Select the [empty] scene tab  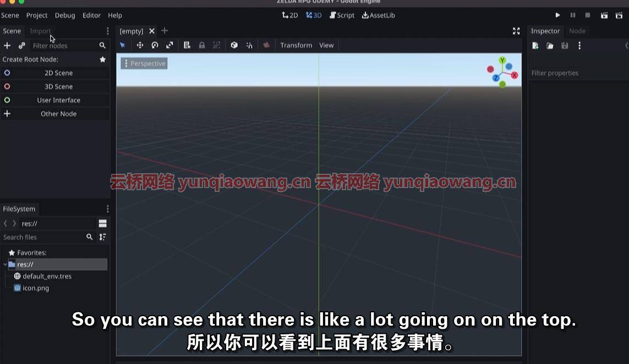tap(131, 31)
